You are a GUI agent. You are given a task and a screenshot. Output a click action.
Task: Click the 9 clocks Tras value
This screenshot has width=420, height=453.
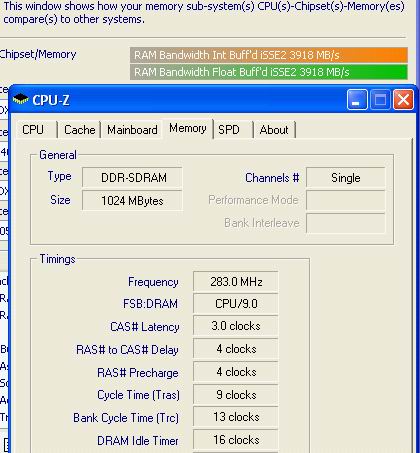pos(236,395)
